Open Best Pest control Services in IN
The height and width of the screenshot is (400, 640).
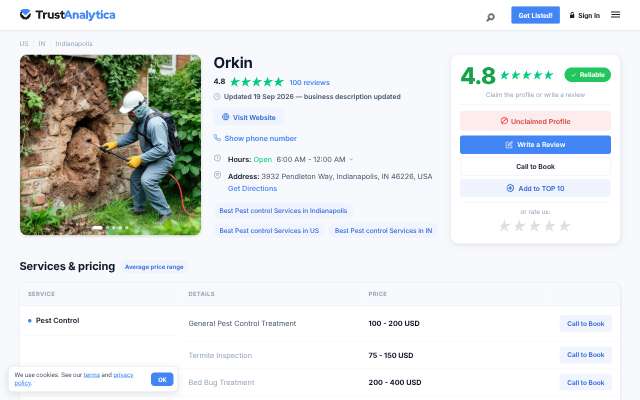click(383, 231)
